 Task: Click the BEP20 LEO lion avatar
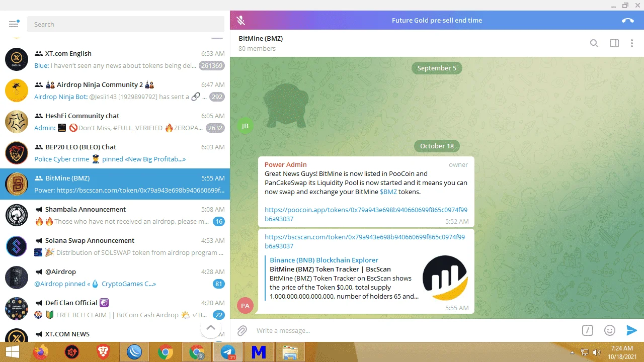[x=17, y=153]
